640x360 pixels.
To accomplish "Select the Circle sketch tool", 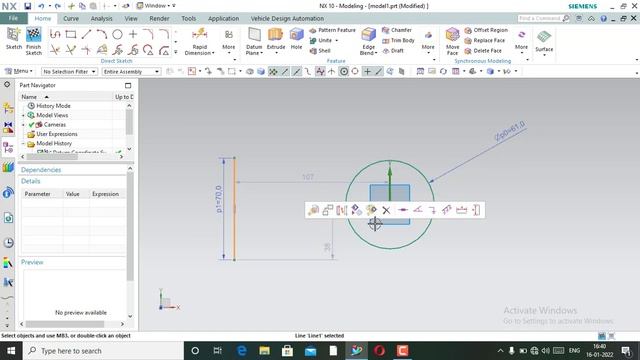I will (117, 34).
